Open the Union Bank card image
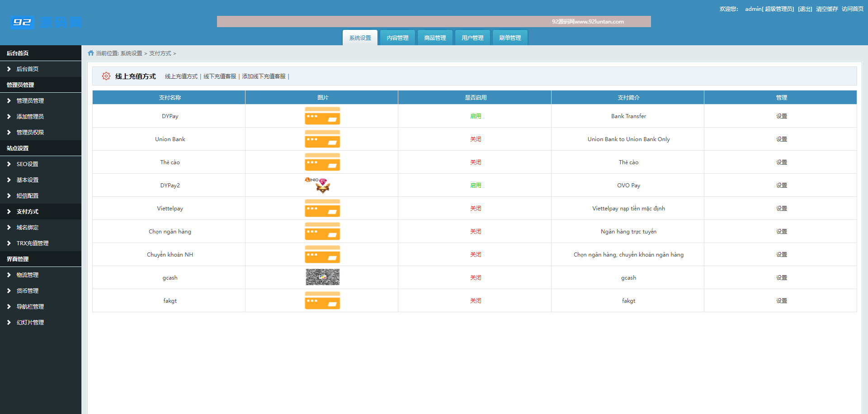This screenshot has width=868, height=414. (x=322, y=139)
